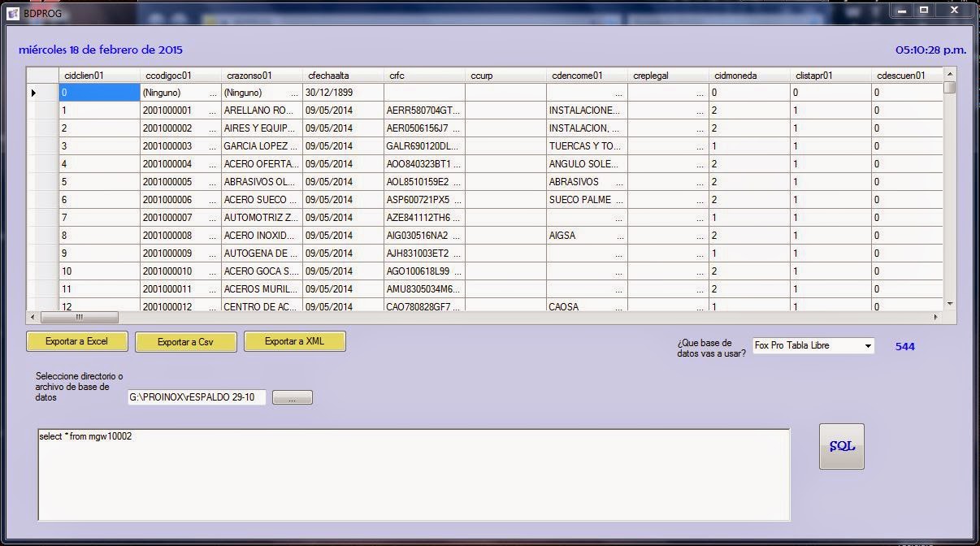Select the TUERCAS Y TO... cell
Viewport: 980px width, 546px height.
(587, 146)
